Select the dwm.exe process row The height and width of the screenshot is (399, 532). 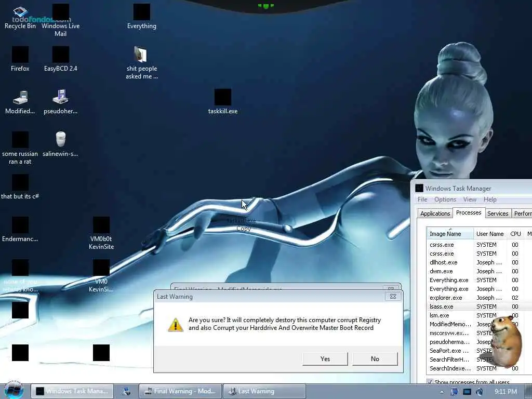[x=479, y=271]
